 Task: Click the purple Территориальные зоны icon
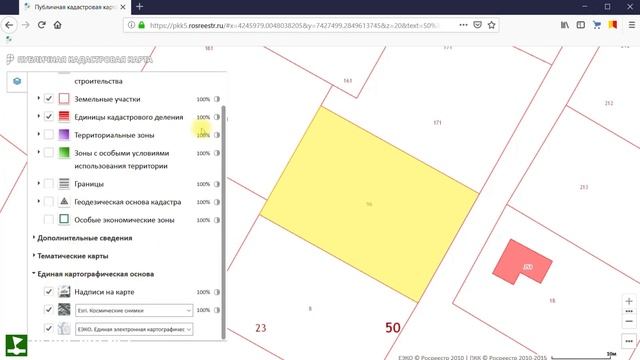(64, 135)
